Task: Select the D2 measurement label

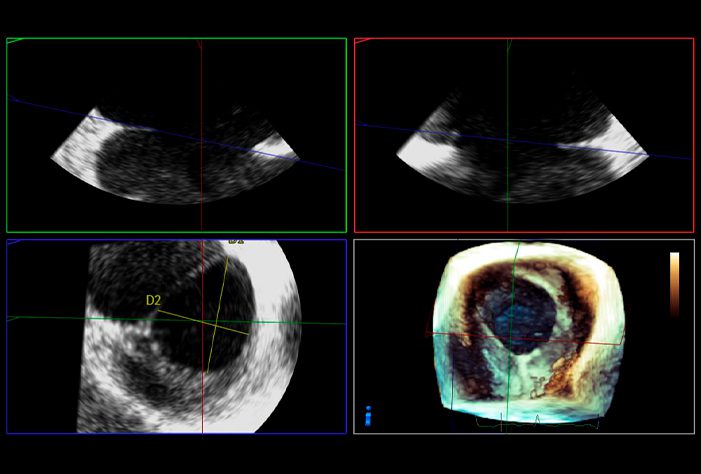Action: pos(153,300)
